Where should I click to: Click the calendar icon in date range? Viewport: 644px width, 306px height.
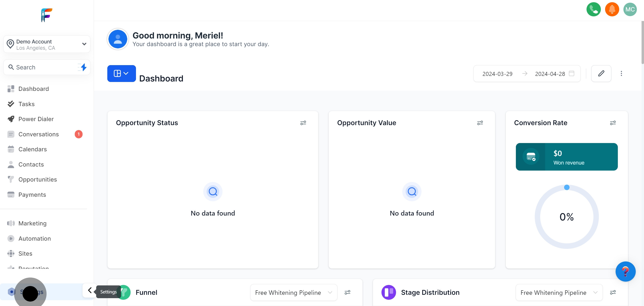point(572,73)
